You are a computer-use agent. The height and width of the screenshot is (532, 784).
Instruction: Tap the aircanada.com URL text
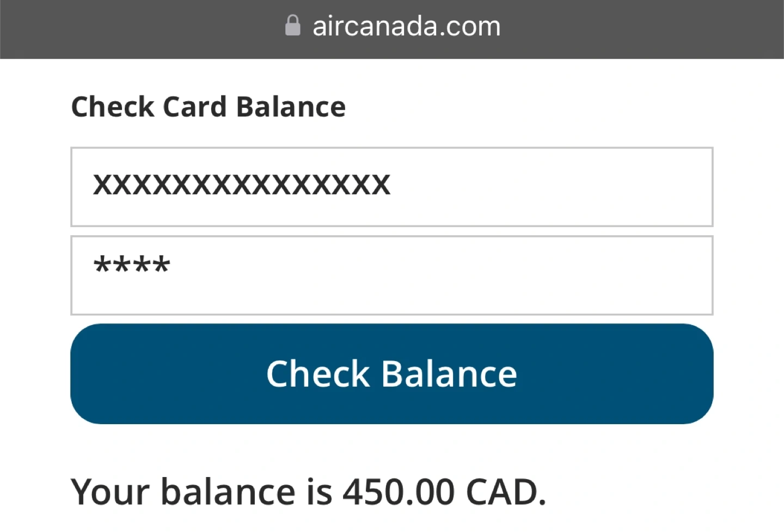[406, 26]
